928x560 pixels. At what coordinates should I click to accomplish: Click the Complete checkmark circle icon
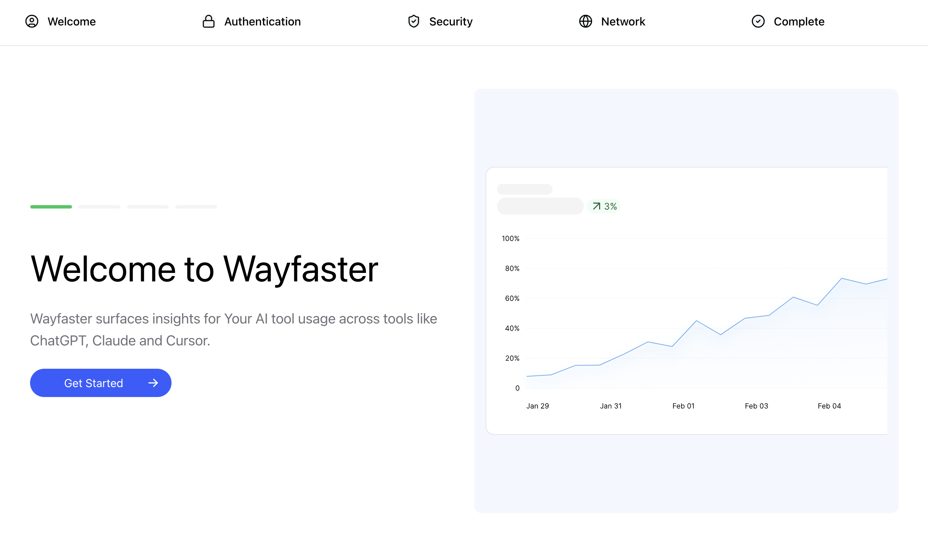click(x=758, y=22)
